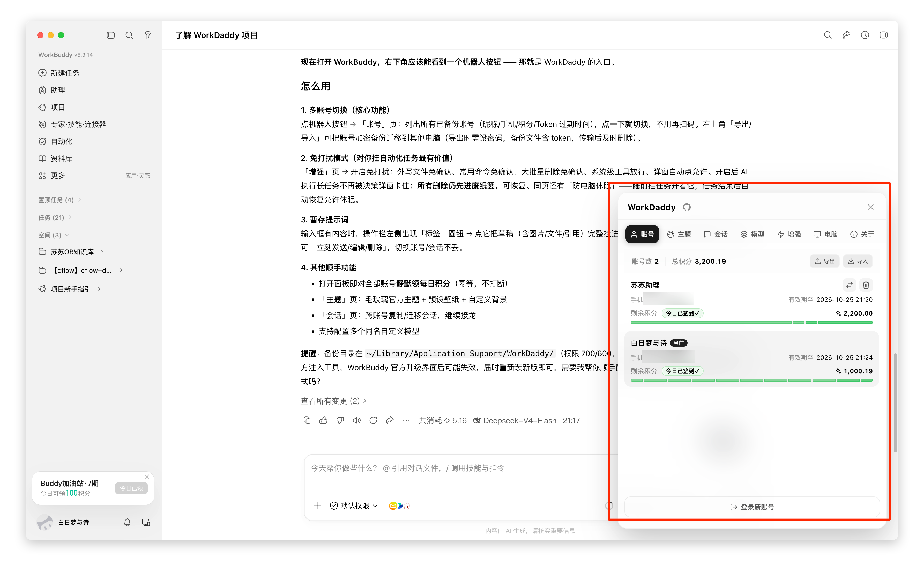Click the Deepseek-V4-Flash model label
The height and width of the screenshot is (571, 924).
(515, 420)
